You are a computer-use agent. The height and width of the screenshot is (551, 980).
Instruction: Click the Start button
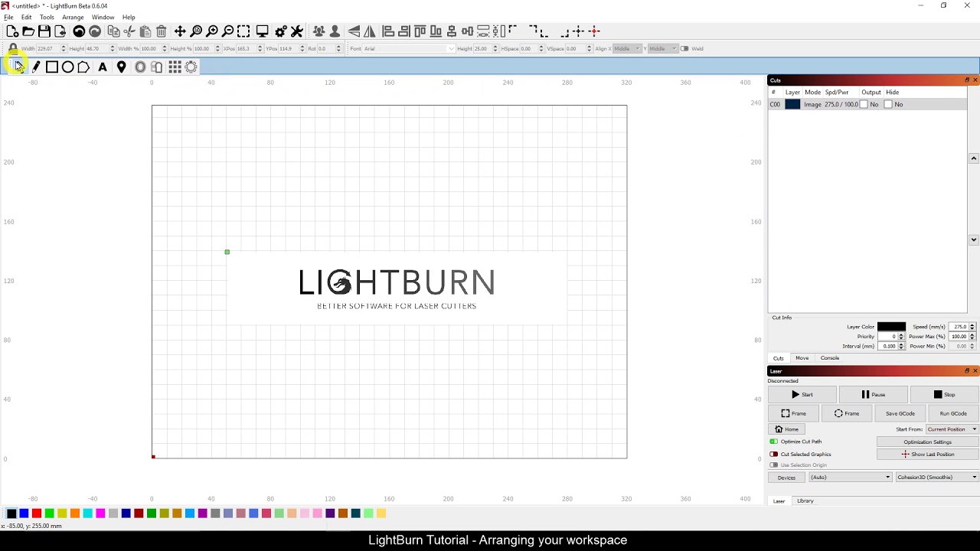802,395
